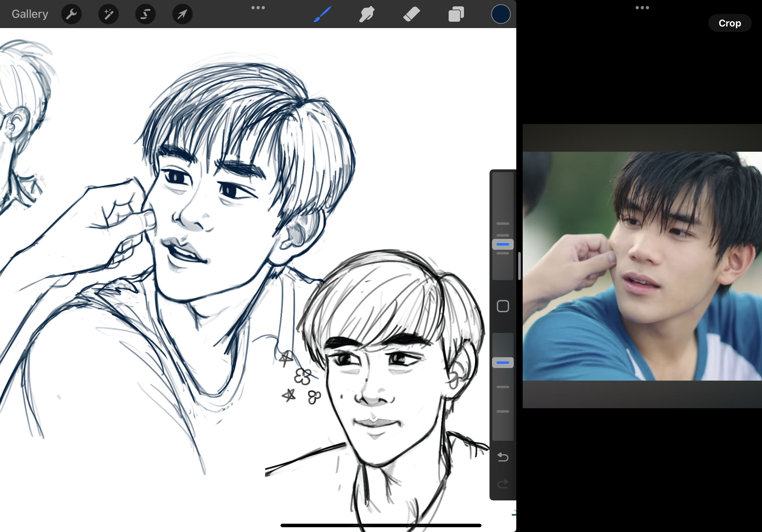
Task: Open the Adjustments magic wand menu
Action: [x=108, y=14]
